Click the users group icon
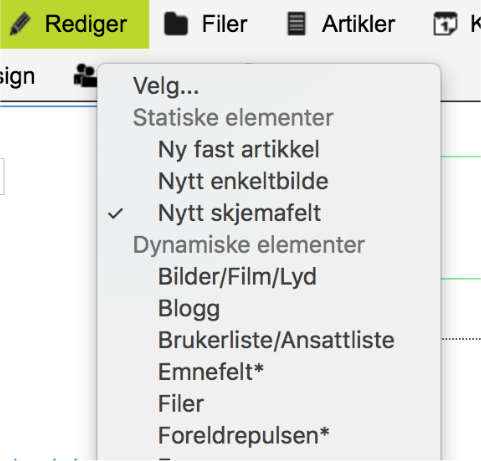The image size is (481, 461). [85, 76]
